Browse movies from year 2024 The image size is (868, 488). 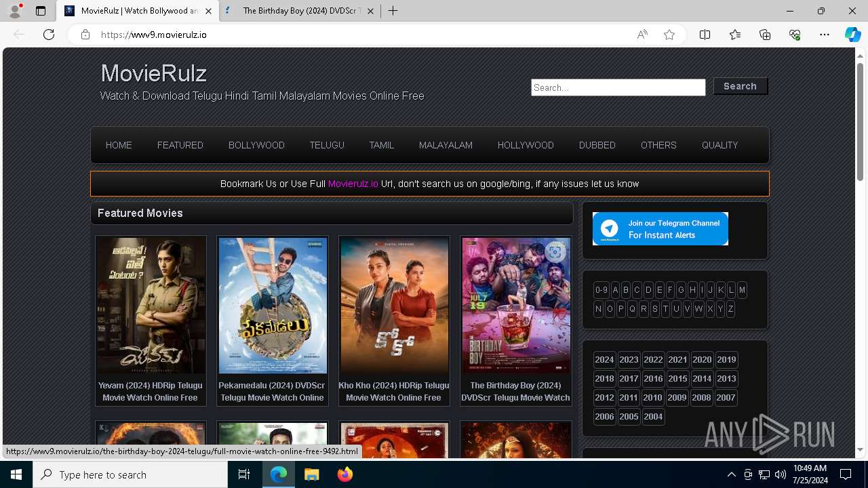click(x=604, y=360)
